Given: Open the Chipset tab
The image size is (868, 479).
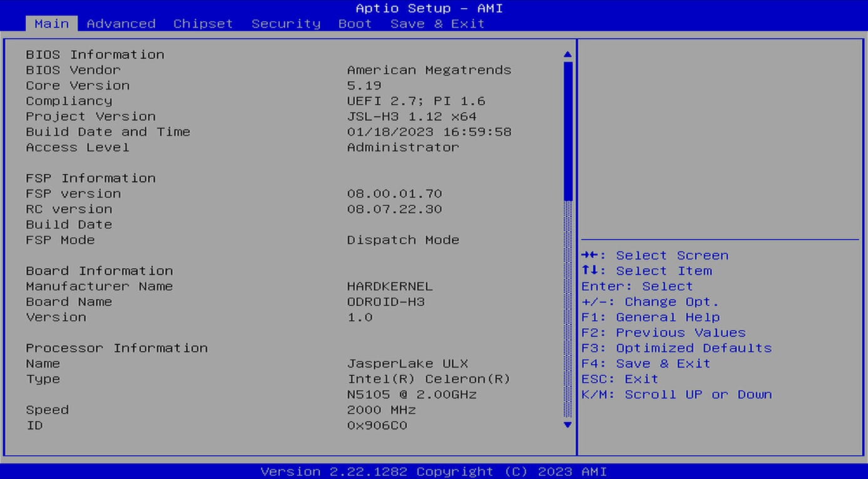Looking at the screenshot, I should pyautogui.click(x=203, y=24).
